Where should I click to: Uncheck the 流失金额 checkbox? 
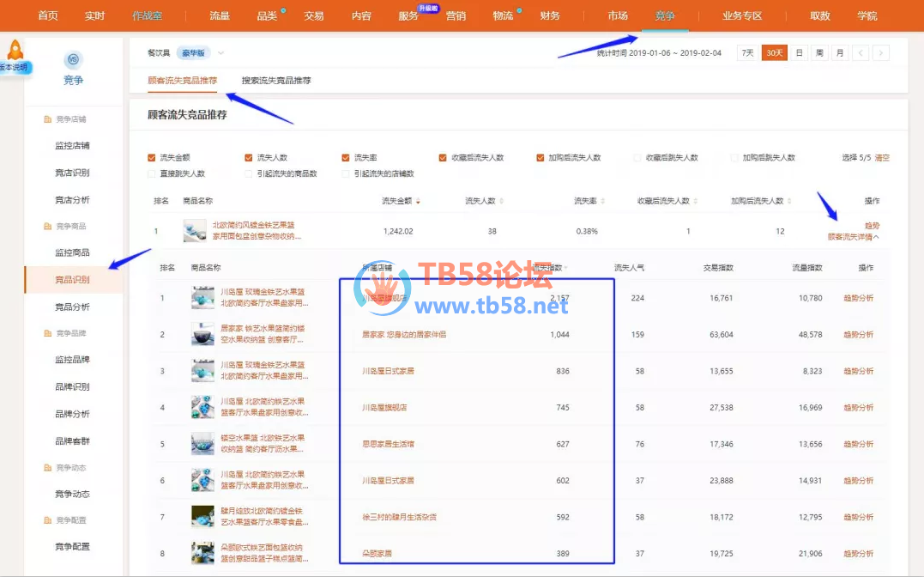[152, 158]
